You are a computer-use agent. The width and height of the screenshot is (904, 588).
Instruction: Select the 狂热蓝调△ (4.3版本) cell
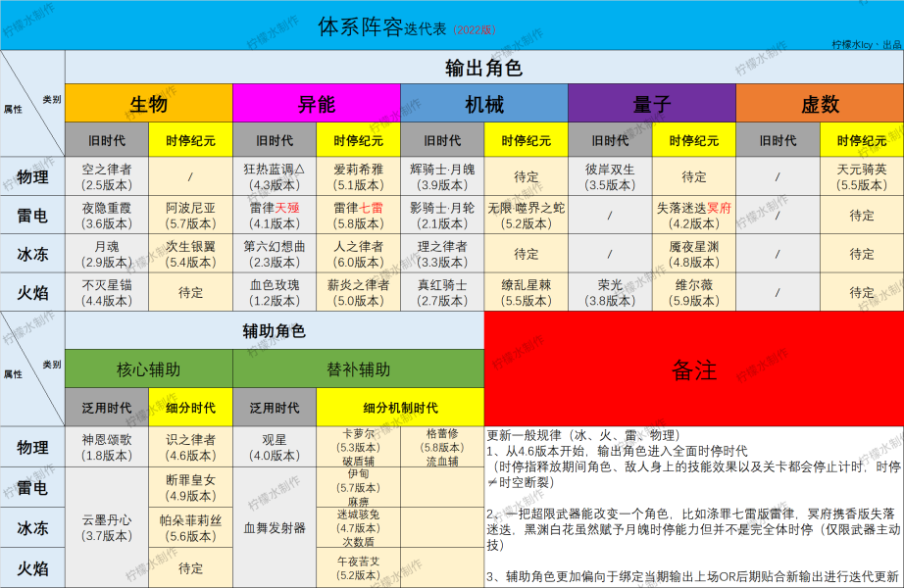(x=275, y=176)
